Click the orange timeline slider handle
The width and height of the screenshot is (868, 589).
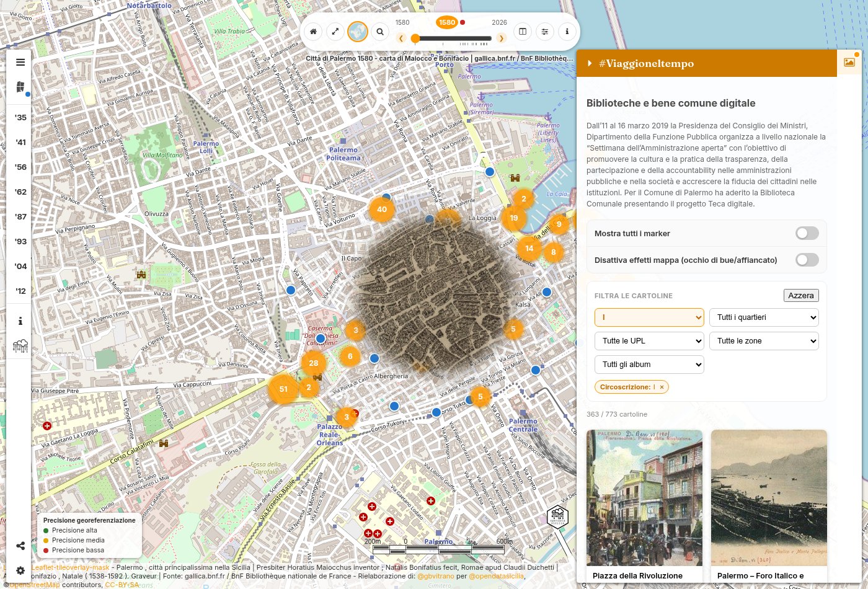click(415, 38)
